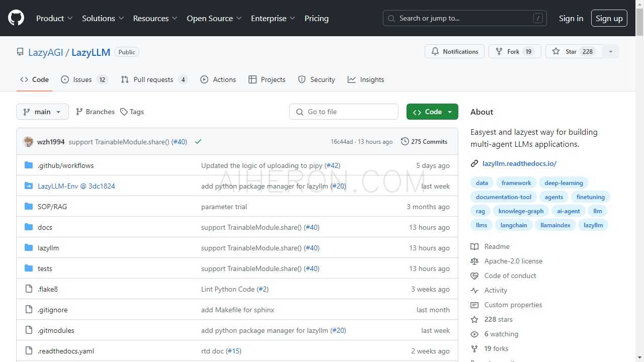Screen dimensions: 644x362
Task: Open the Tags link
Action: (132, 112)
